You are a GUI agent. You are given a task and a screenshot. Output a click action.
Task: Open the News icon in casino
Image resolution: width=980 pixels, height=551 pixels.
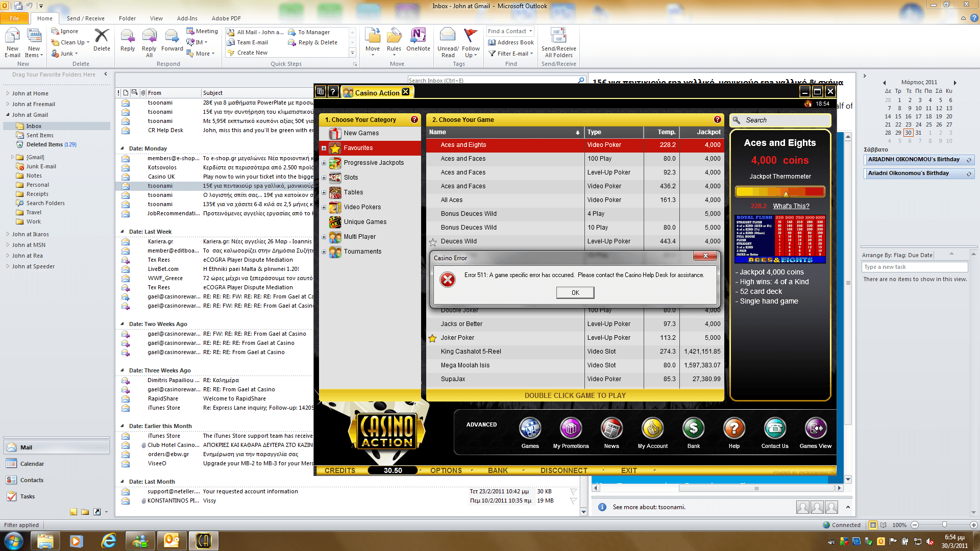tap(611, 429)
